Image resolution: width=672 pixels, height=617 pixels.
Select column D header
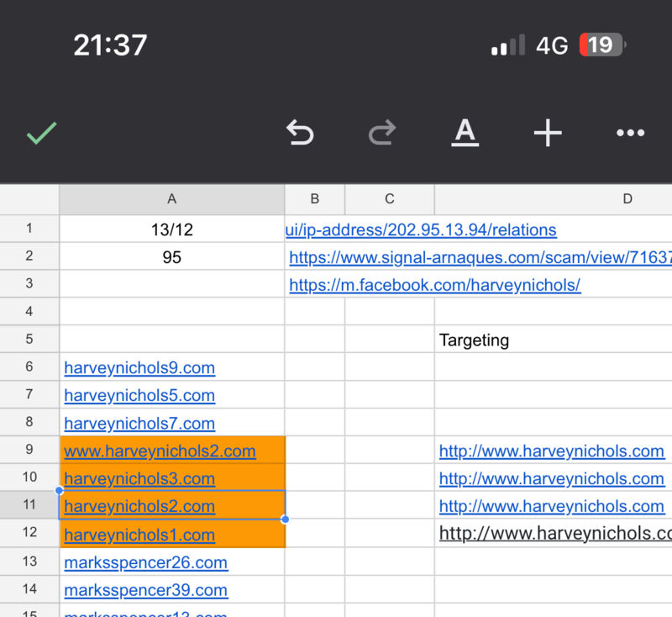pyautogui.click(x=554, y=199)
